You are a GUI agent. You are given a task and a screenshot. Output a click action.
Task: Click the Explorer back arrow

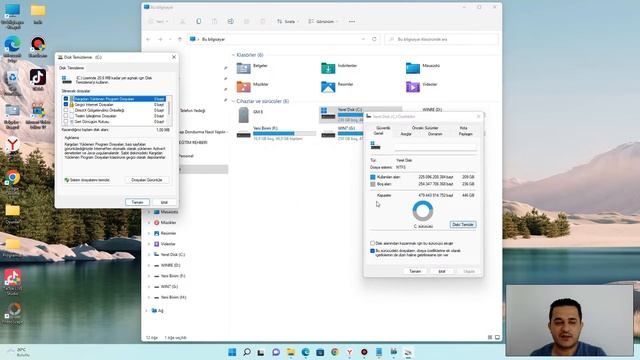click(149, 39)
